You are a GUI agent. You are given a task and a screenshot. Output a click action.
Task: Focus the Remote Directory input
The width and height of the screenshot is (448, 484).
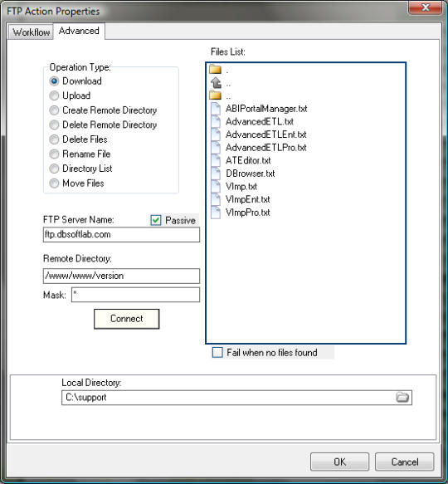[x=121, y=276]
